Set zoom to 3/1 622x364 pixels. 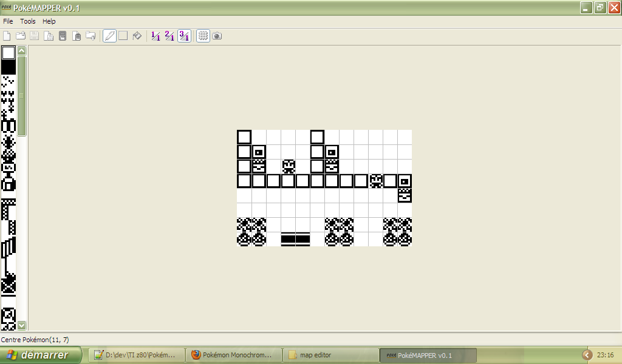(x=184, y=36)
